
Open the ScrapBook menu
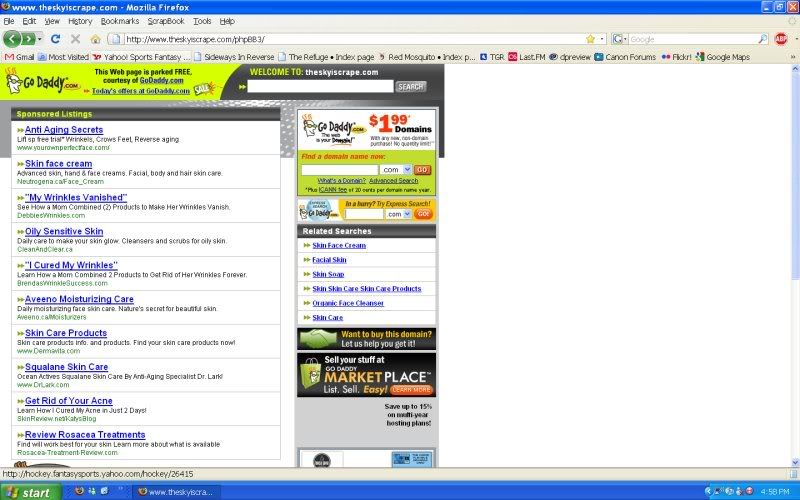click(x=166, y=21)
